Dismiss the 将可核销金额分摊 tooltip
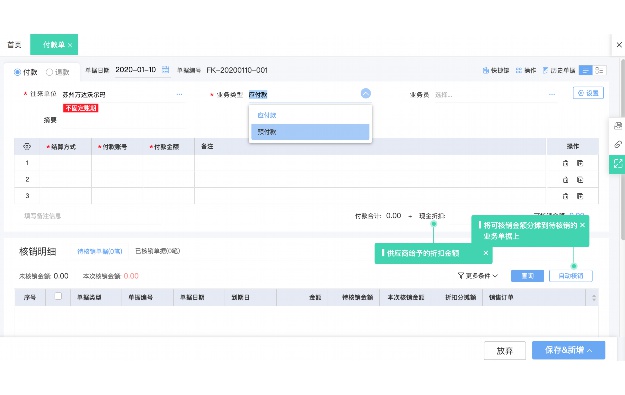625x395 pixels. [x=582, y=225]
